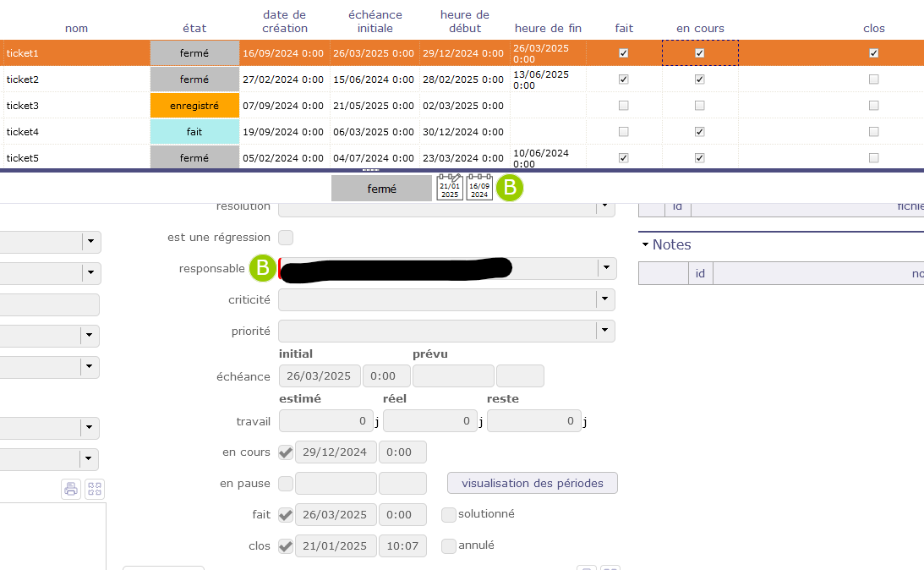
Task: Click the green B avatar next to responsable
Action: pyautogui.click(x=263, y=268)
